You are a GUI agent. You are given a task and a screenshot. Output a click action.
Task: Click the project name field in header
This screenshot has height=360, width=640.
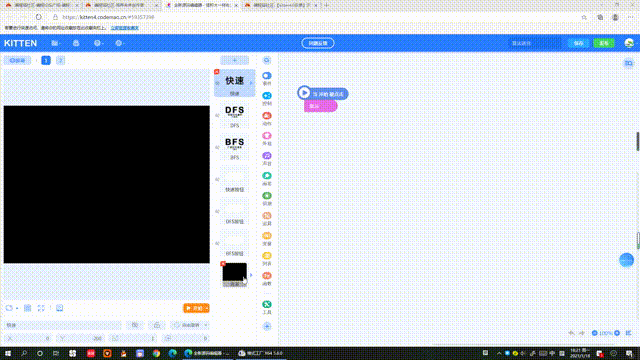(534, 43)
